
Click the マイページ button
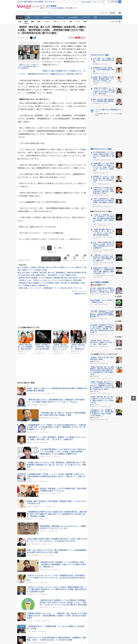coord(103,13)
